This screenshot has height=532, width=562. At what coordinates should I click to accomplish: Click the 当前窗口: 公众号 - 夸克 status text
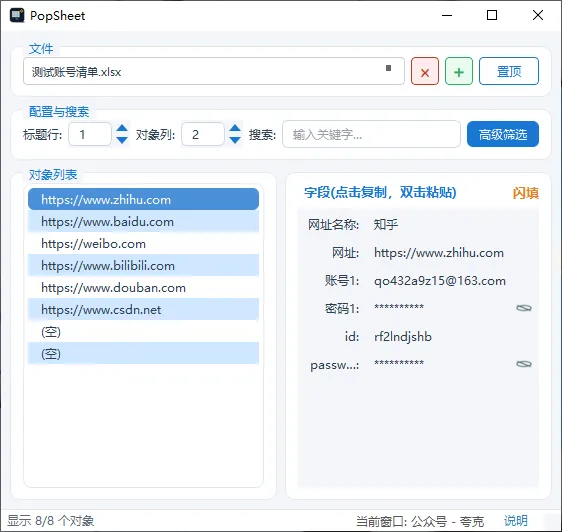point(420,521)
